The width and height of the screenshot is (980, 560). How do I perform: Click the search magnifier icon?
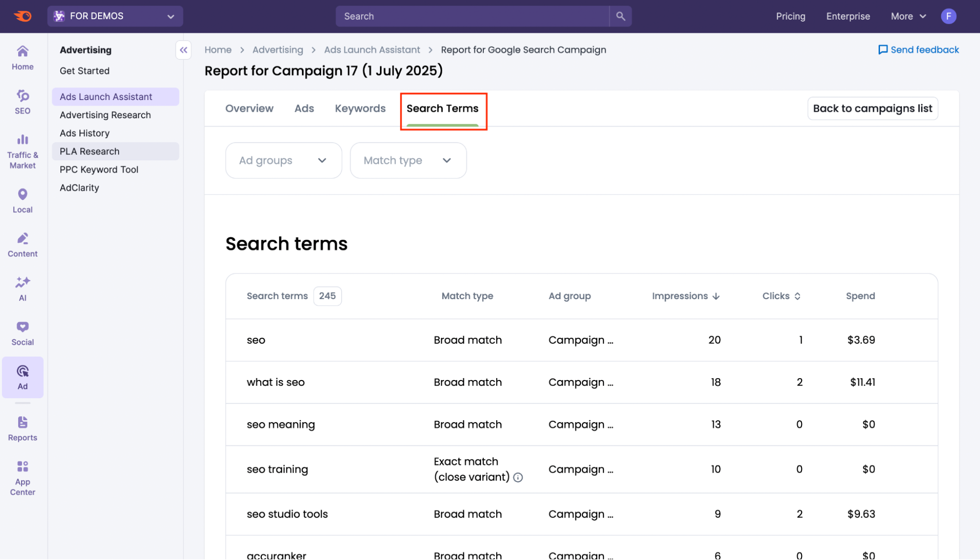click(x=620, y=16)
